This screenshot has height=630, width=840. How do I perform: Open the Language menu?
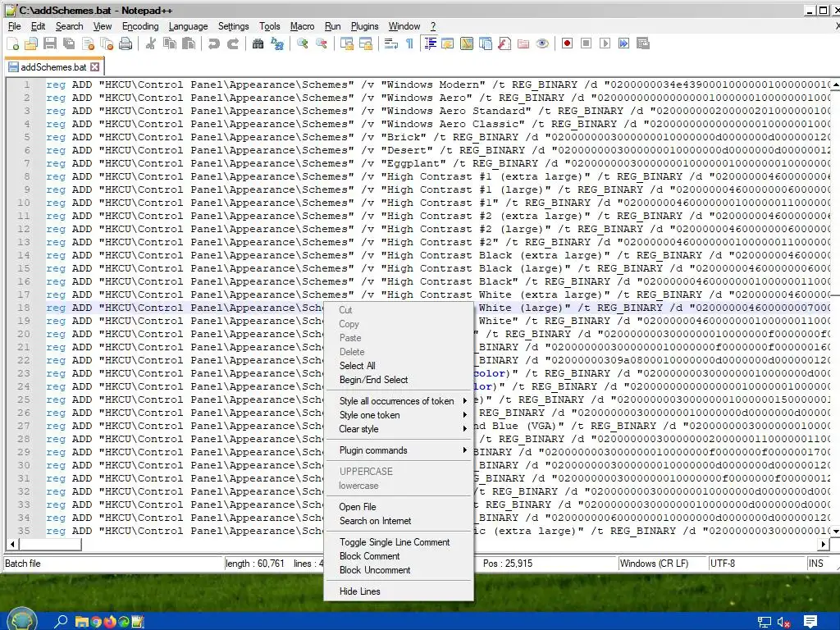click(x=188, y=26)
